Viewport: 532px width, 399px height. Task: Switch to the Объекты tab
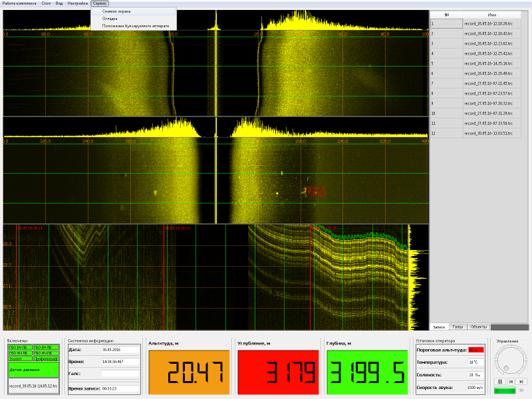pos(479,327)
